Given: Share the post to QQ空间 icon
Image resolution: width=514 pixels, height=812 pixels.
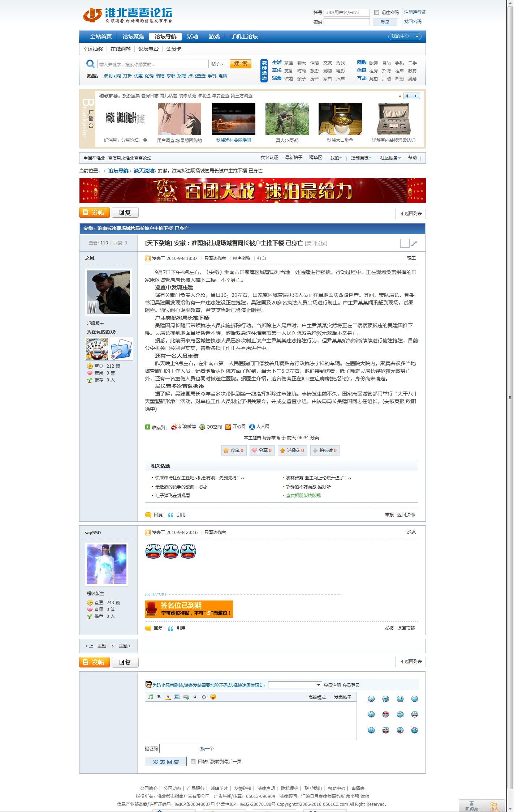Looking at the screenshot, I should 202,427.
